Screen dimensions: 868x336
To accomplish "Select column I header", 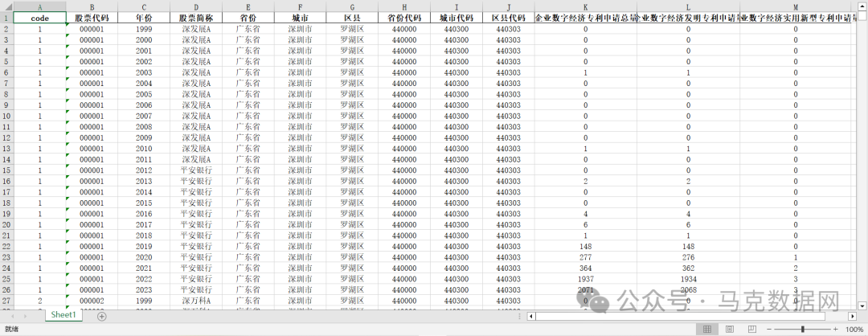I will tap(457, 7).
